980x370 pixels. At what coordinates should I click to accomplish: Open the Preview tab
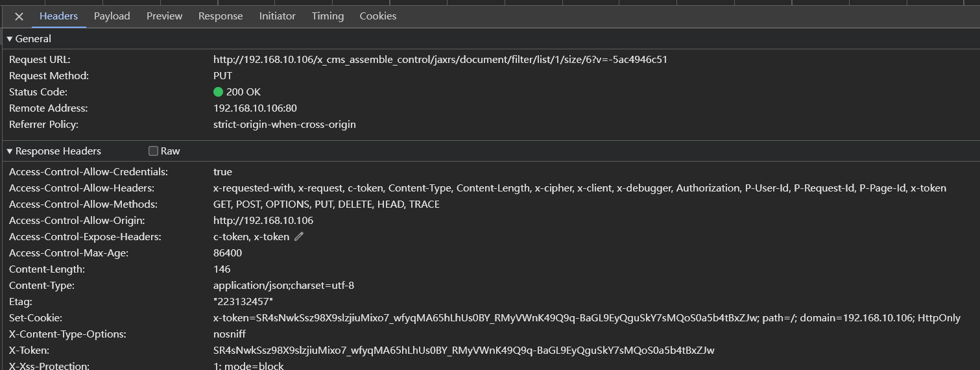click(164, 16)
